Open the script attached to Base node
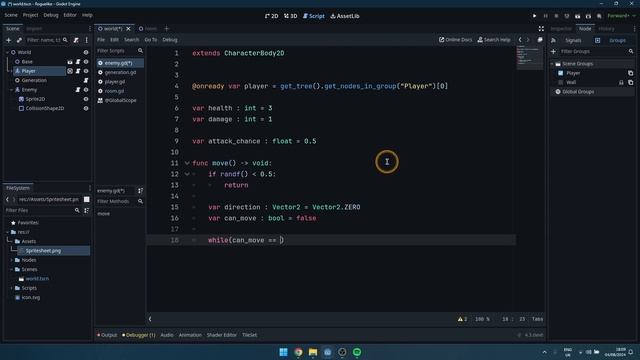This screenshot has width=640, height=360. click(78, 62)
